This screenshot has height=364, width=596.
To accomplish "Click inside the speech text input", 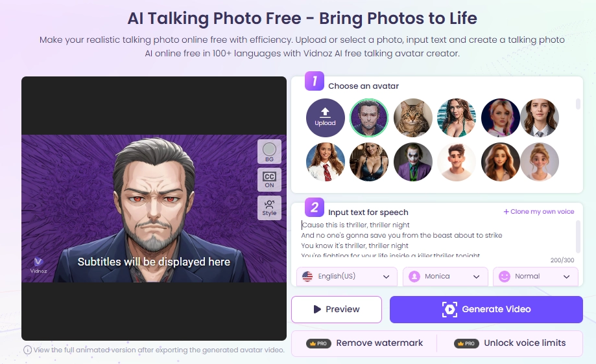I will pos(437,239).
